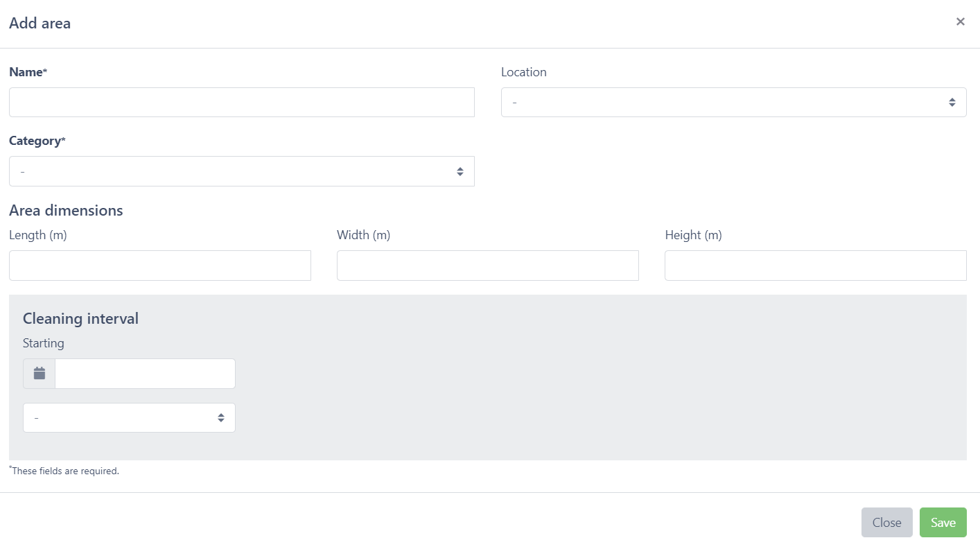
Task: Expand the Category dropdown
Action: point(241,171)
